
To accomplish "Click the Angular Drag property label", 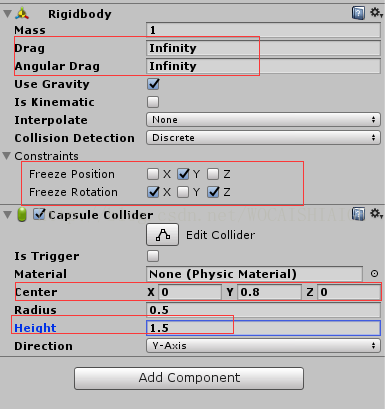I will (x=57, y=66).
